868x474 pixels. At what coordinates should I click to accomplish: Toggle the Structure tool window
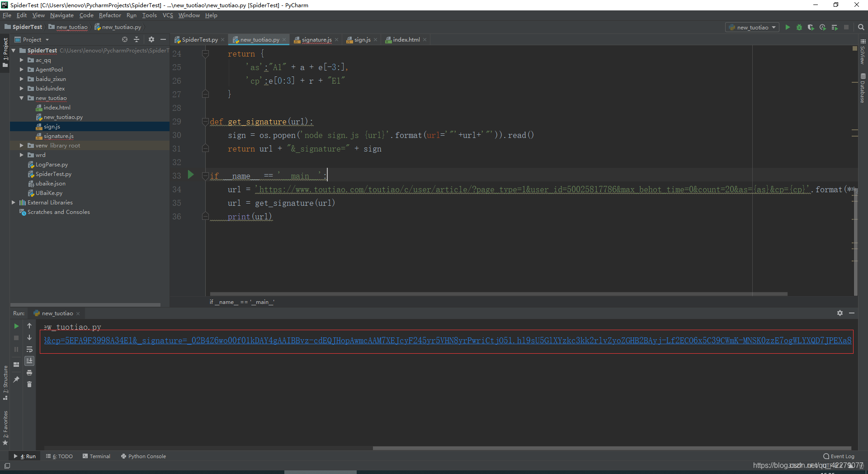[x=5, y=383]
